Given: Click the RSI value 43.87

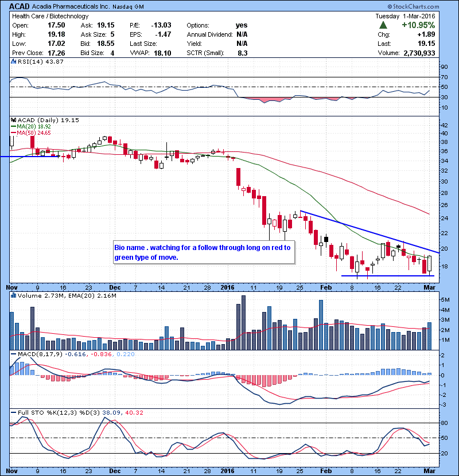Looking at the screenshot, I should (x=53, y=61).
